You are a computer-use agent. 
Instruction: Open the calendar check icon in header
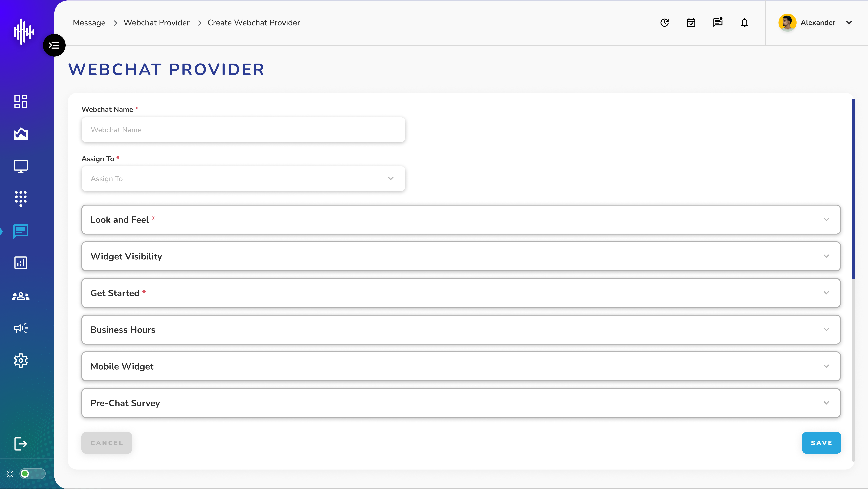(x=691, y=23)
